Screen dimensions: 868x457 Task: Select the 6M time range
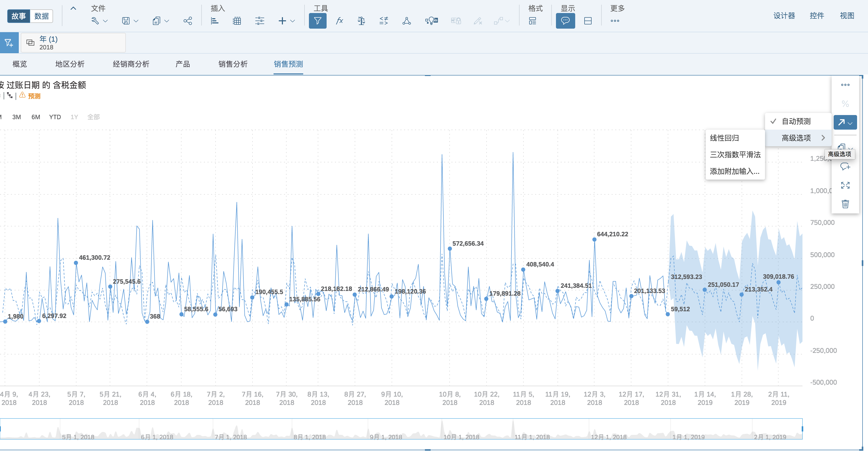pyautogui.click(x=36, y=117)
